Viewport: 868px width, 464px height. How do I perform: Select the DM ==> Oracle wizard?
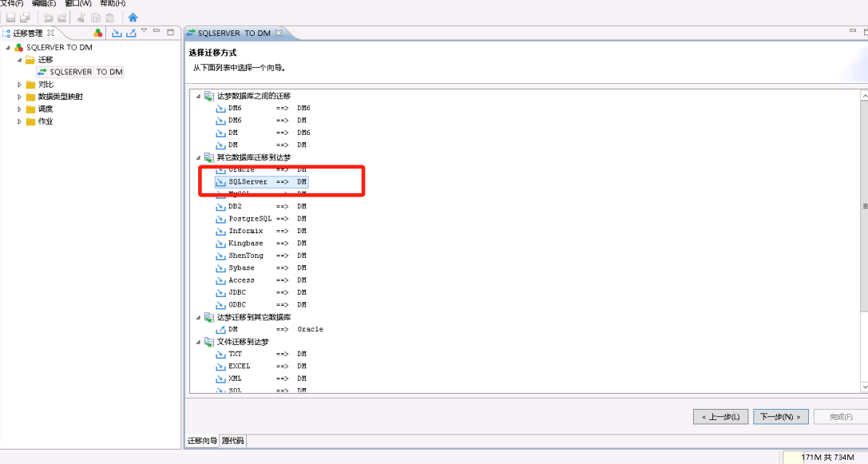click(270, 330)
